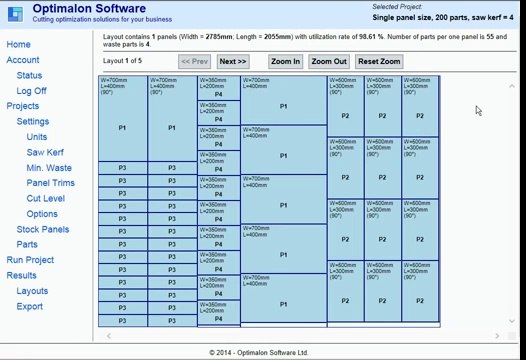This screenshot has width=526, height=360.
Task: Open the Saw Kerf setting
Action: [45, 152]
